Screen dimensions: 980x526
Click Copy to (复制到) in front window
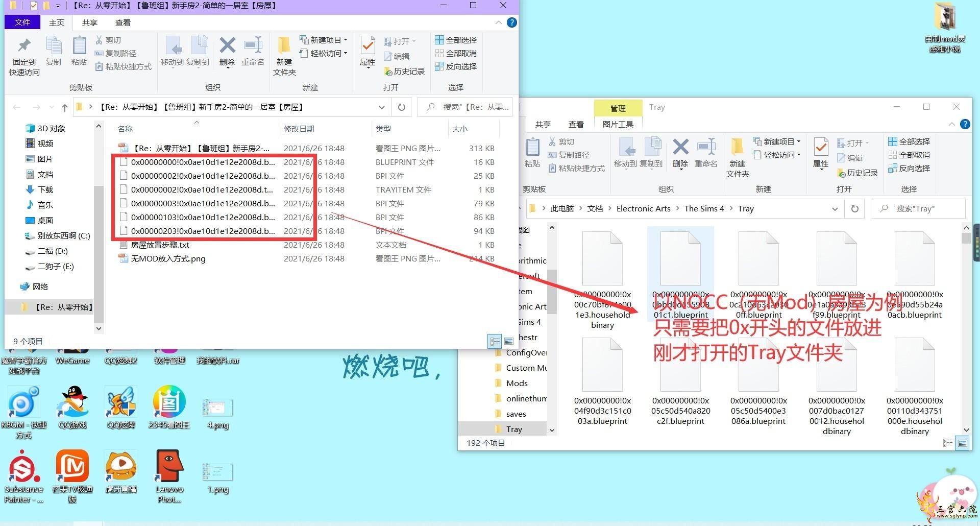coord(198,51)
